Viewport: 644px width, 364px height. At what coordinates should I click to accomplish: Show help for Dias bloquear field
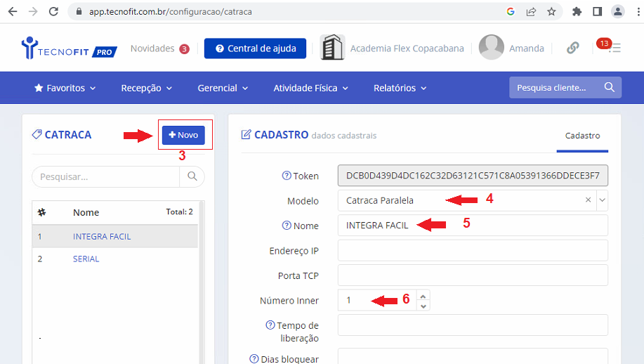click(254, 358)
